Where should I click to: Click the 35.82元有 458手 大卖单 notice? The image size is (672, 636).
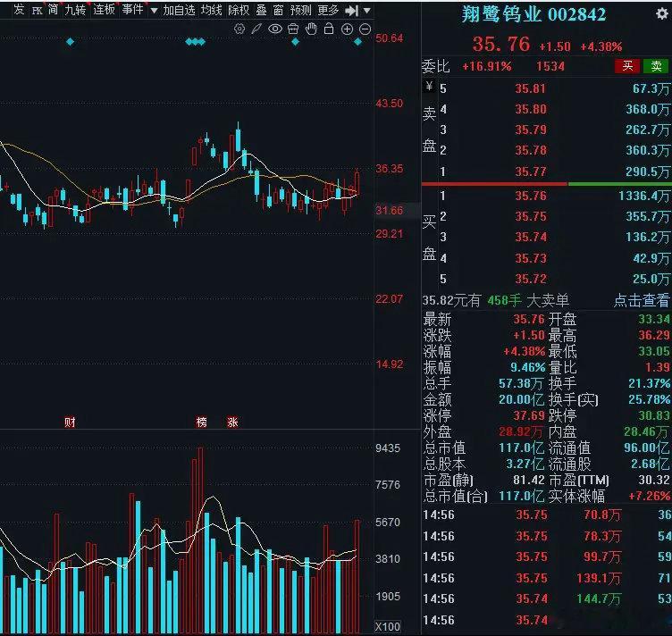496,300
